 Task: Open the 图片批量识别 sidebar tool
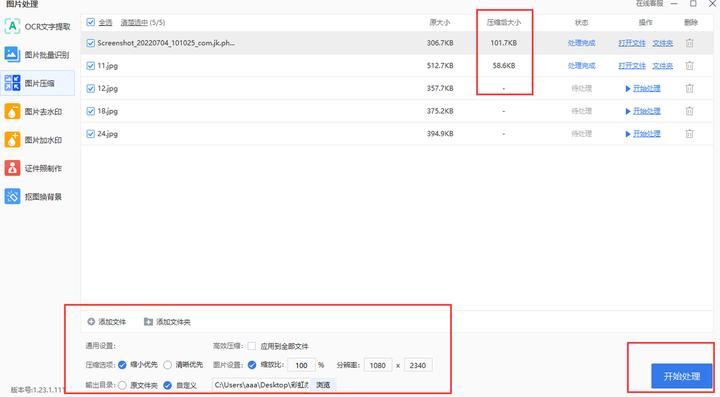click(37, 55)
